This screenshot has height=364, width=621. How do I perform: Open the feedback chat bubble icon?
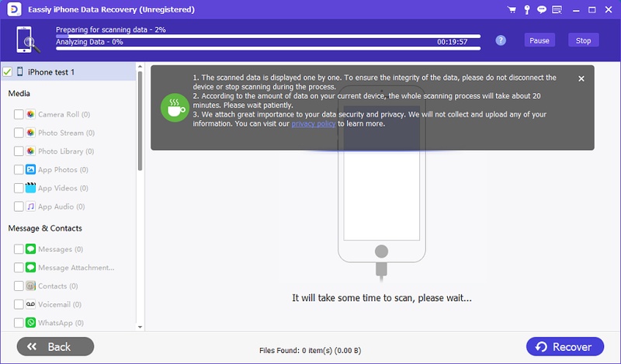(x=541, y=9)
